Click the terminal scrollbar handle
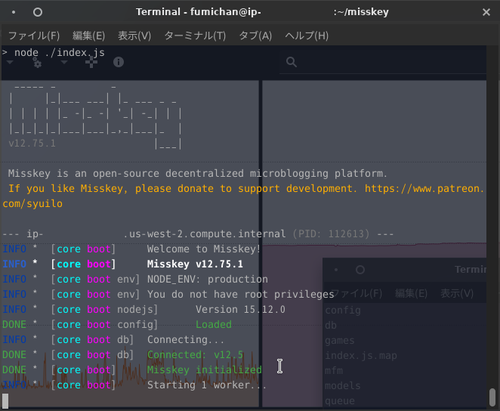 492,397
